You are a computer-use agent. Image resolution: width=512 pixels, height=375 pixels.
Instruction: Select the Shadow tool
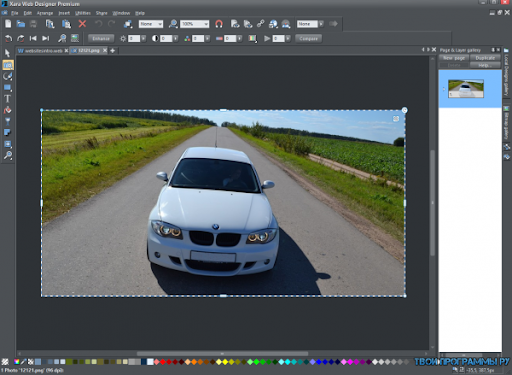7,133
